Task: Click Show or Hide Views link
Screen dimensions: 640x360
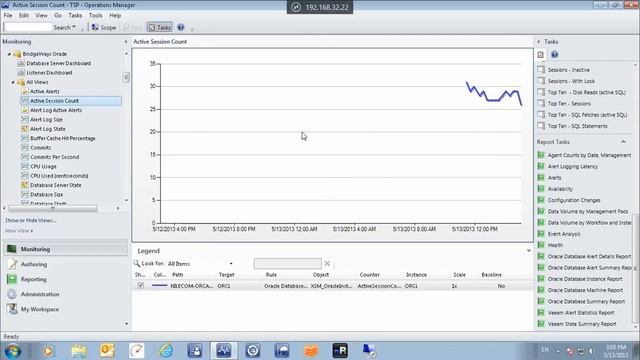Action: (31, 220)
